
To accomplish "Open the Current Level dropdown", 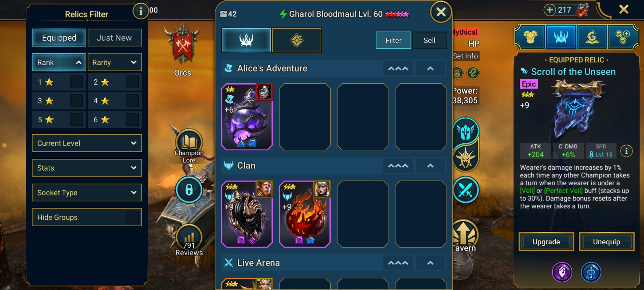I will [87, 143].
